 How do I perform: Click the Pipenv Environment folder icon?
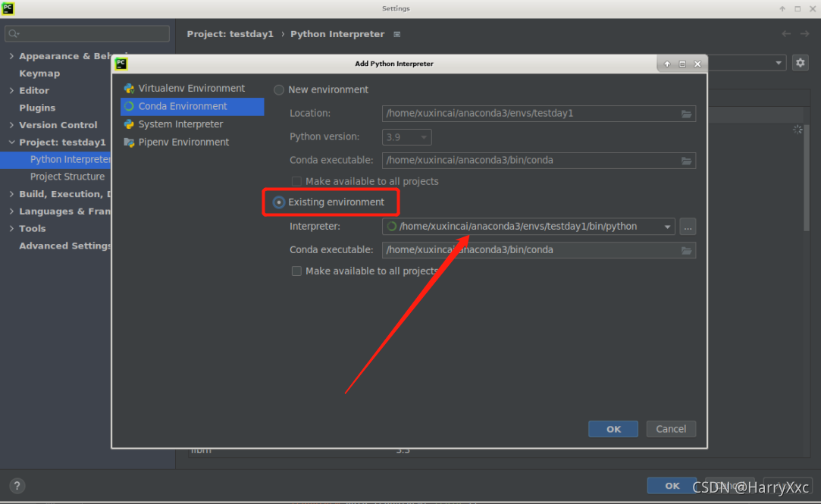pos(129,142)
